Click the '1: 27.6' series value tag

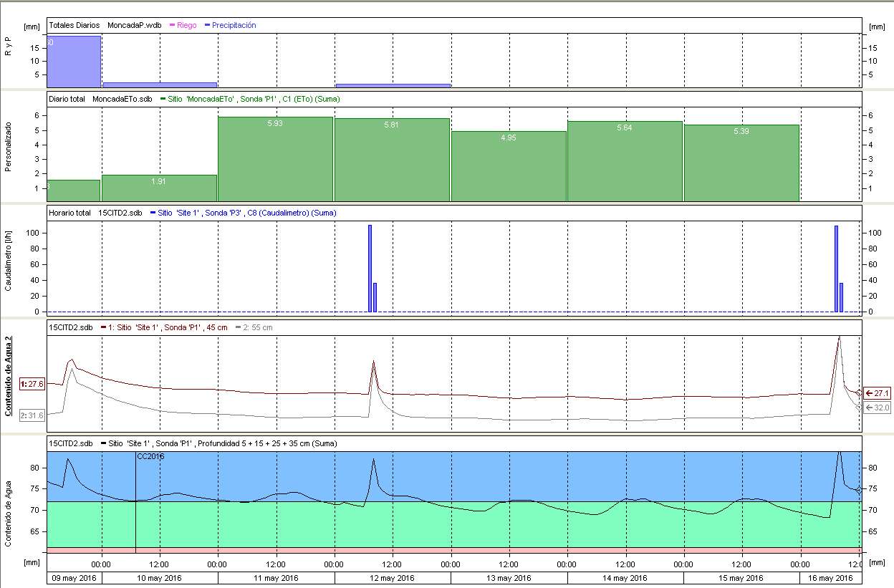[x=33, y=385]
